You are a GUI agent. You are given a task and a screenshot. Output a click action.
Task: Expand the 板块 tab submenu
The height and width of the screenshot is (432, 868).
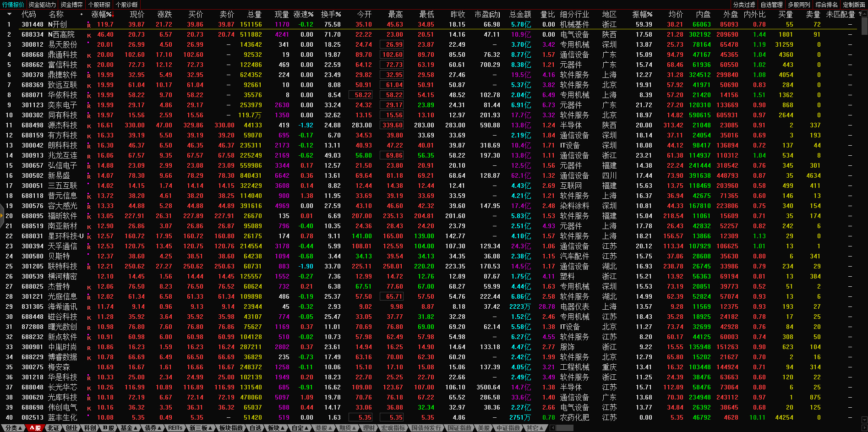tap(276, 428)
